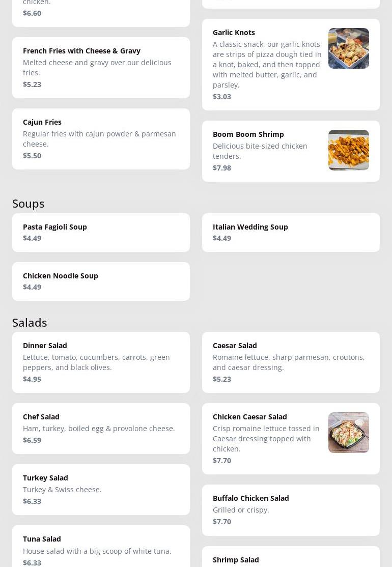Click the Soups section heading
Image resolution: width=392 pixels, height=567 pixels.
pyautogui.click(x=29, y=204)
